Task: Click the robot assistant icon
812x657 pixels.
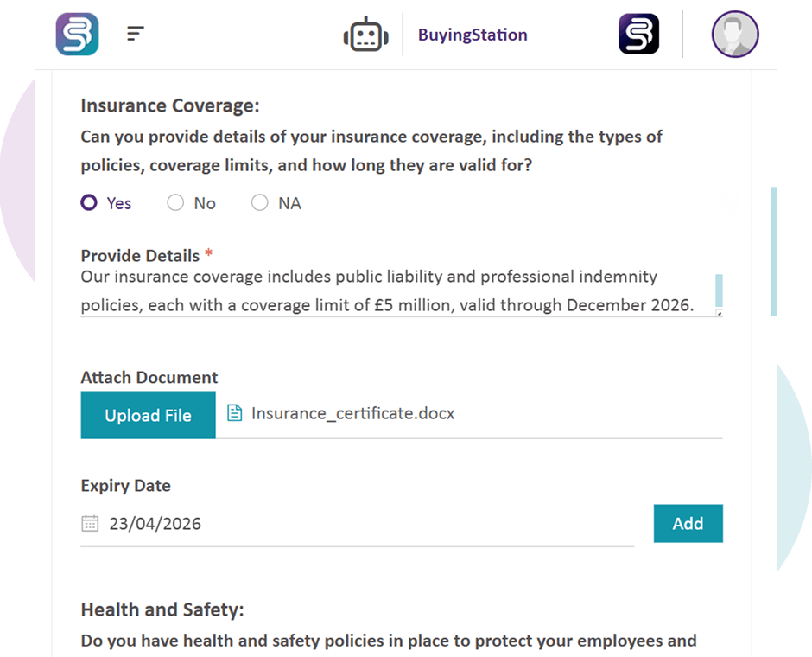Action: click(365, 35)
